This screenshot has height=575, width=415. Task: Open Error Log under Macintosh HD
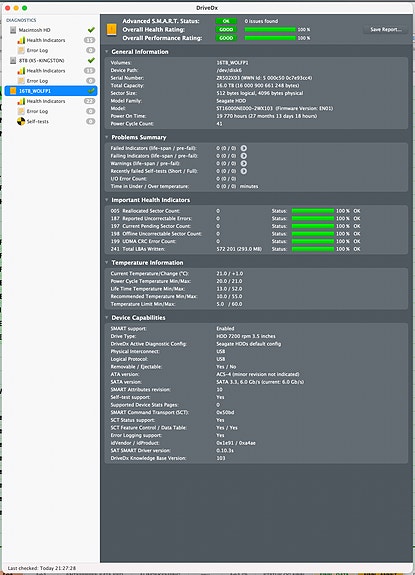point(37,50)
